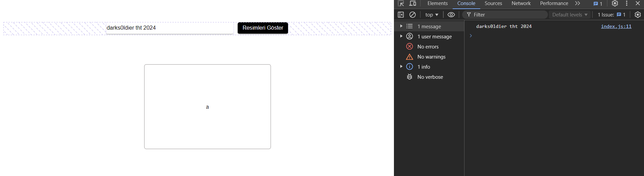Screen dimensions: 644x176
Task: Click the logged message darks0ldier tht 2024
Action: point(504,26)
